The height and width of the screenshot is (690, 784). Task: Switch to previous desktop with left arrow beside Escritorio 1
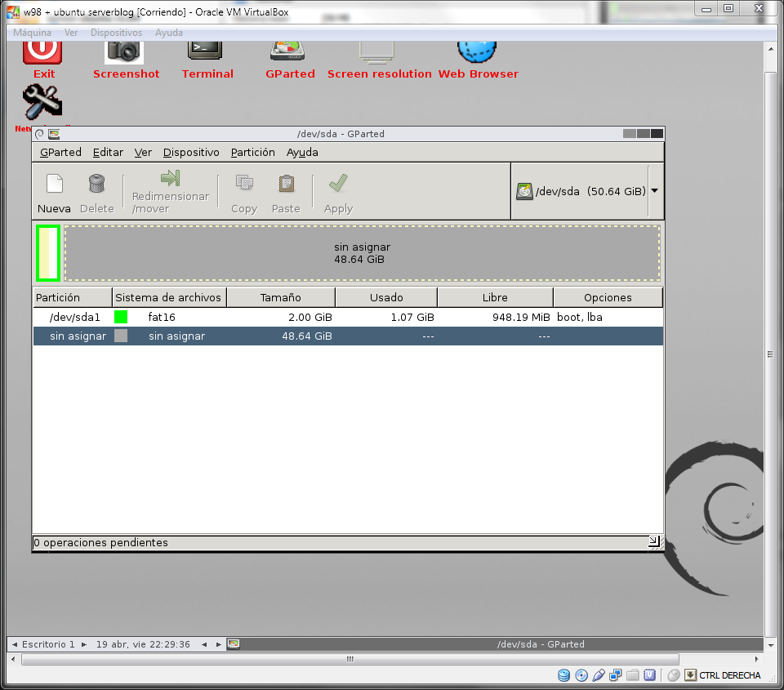point(15,644)
